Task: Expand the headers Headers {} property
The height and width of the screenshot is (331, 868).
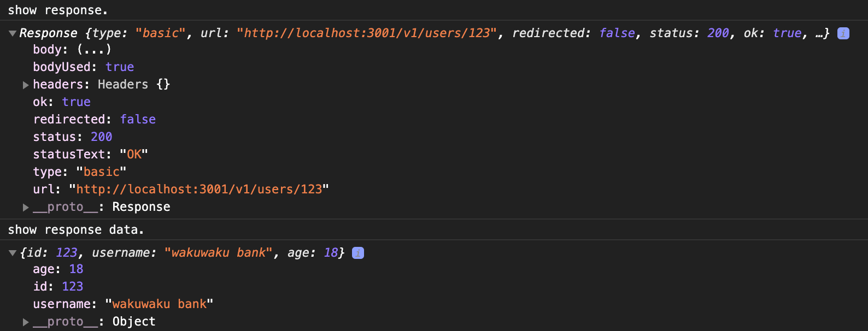Action: click(x=25, y=85)
